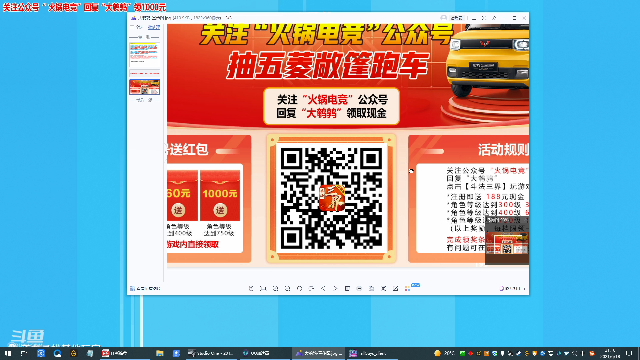Open the clock and date in the system tray
Image resolution: width=640 pixels, height=360 pixels.
(x=611, y=353)
